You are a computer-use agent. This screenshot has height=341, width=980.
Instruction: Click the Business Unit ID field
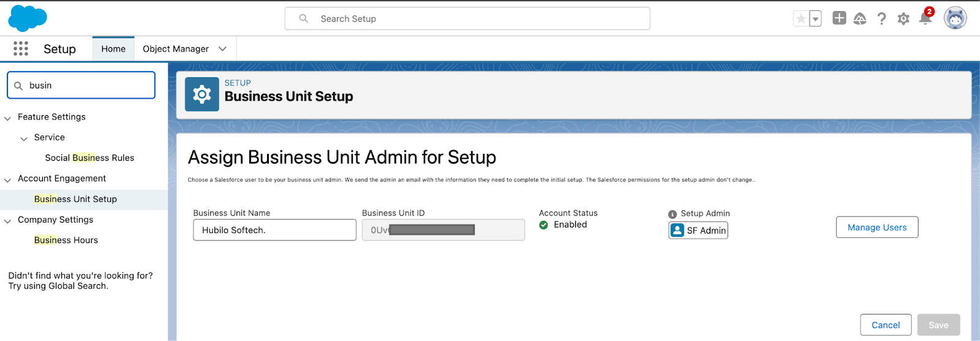pos(443,230)
